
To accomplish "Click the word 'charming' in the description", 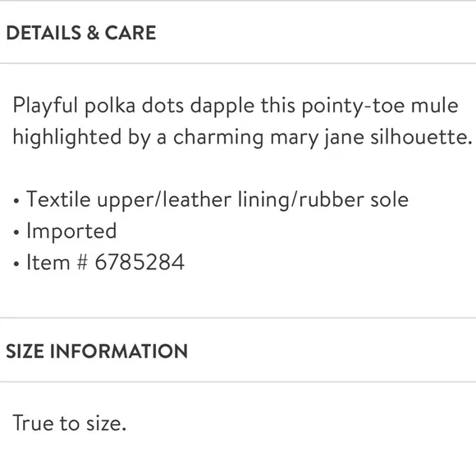I will point(218,138).
